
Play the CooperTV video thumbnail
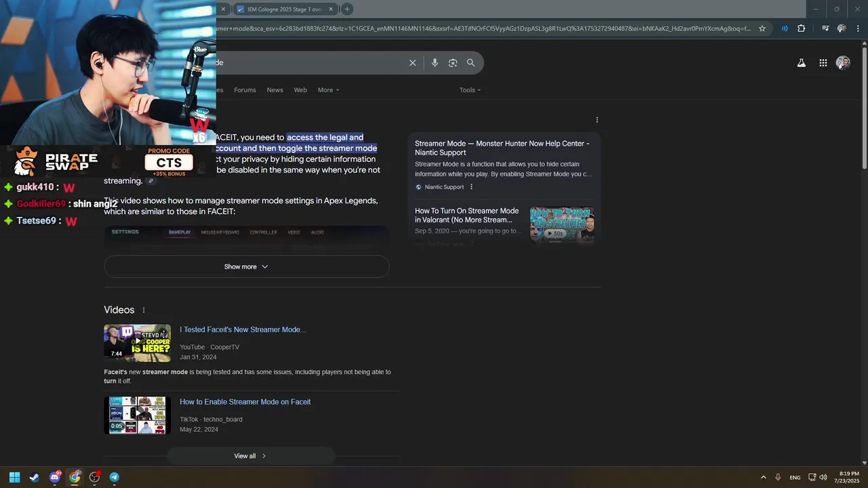[137, 343]
